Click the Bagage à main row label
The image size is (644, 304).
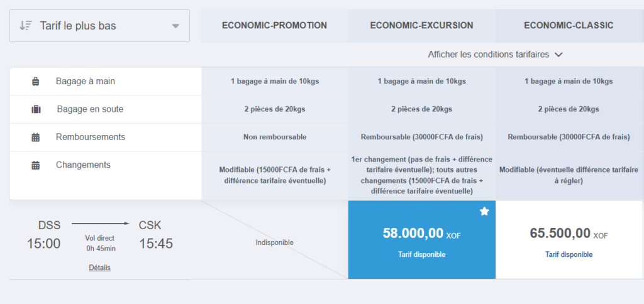pyautogui.click(x=86, y=81)
